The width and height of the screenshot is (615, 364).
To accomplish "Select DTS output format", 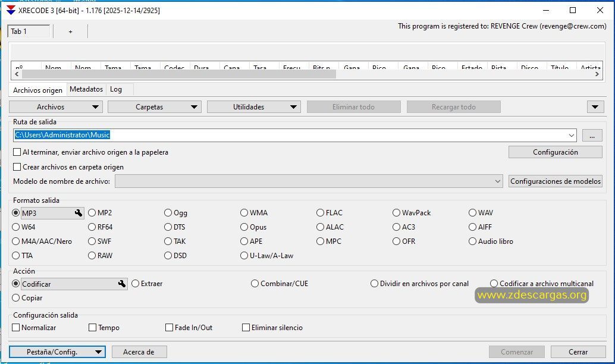I will (x=168, y=227).
